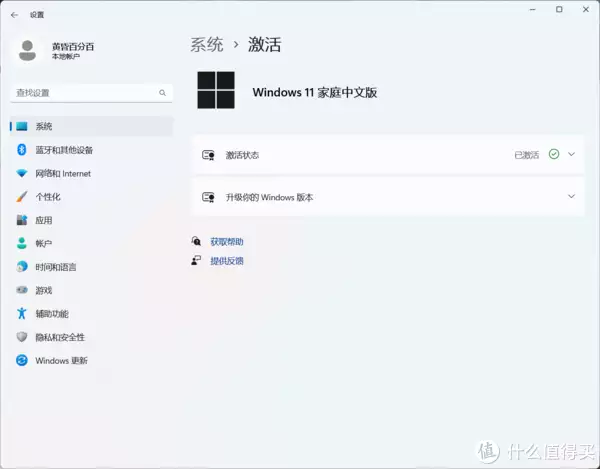600x469 pixels.
Task: Click the search magnifier icon
Action: [x=162, y=93]
